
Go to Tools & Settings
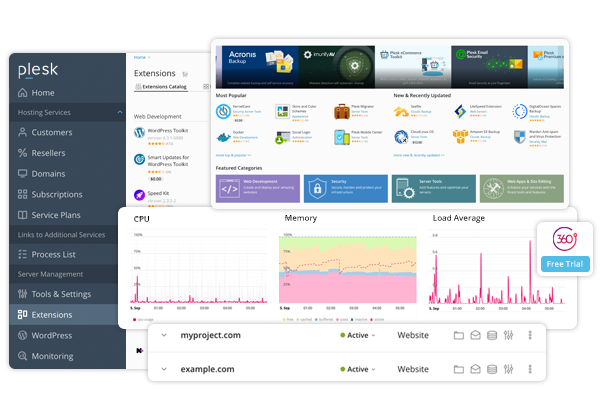(x=61, y=294)
